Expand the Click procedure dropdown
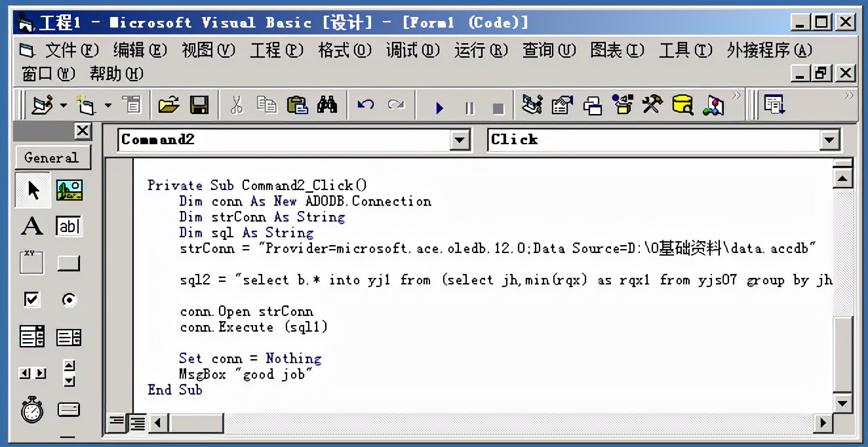The width and height of the screenshot is (868, 447). [x=829, y=140]
